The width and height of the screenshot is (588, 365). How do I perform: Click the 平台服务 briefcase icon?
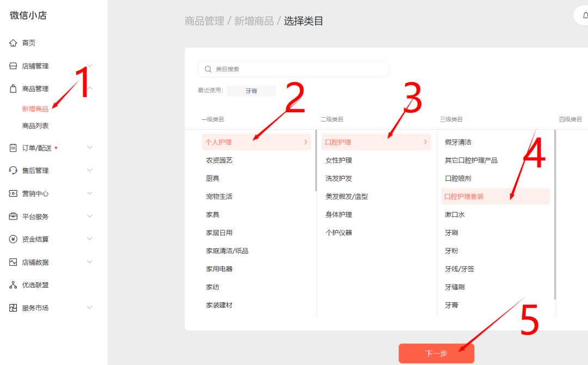(13, 216)
